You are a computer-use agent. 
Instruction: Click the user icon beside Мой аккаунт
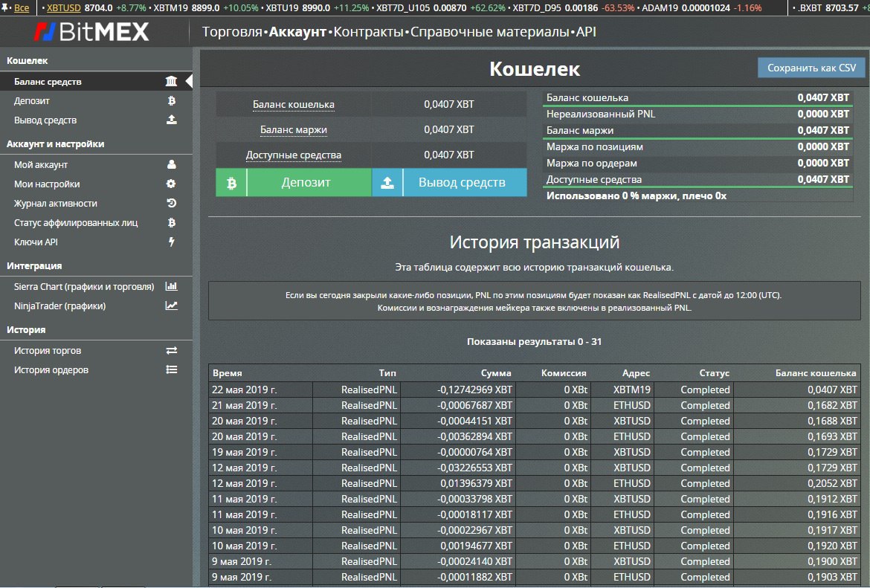click(x=172, y=165)
